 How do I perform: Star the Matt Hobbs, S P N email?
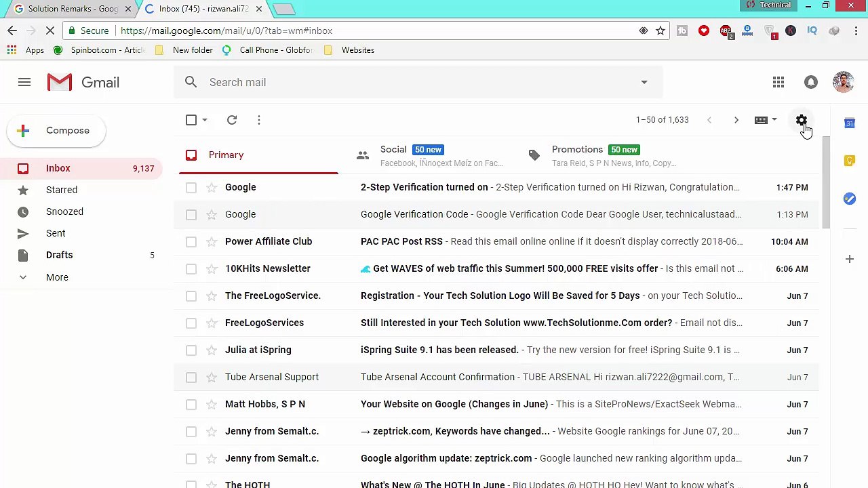point(212,404)
